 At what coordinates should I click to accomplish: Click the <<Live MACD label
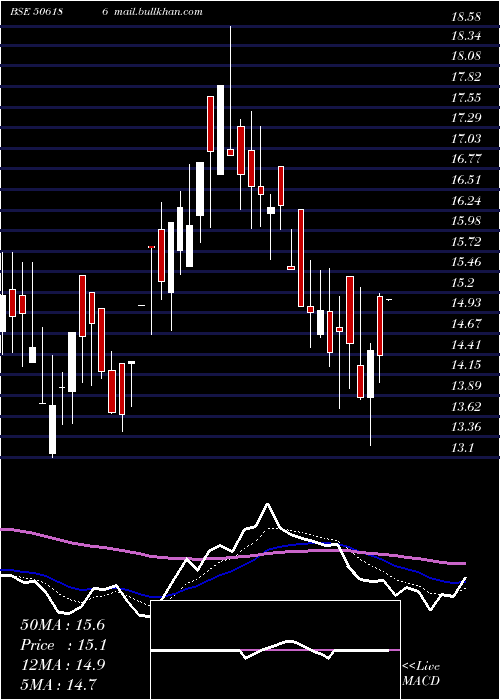(x=421, y=674)
